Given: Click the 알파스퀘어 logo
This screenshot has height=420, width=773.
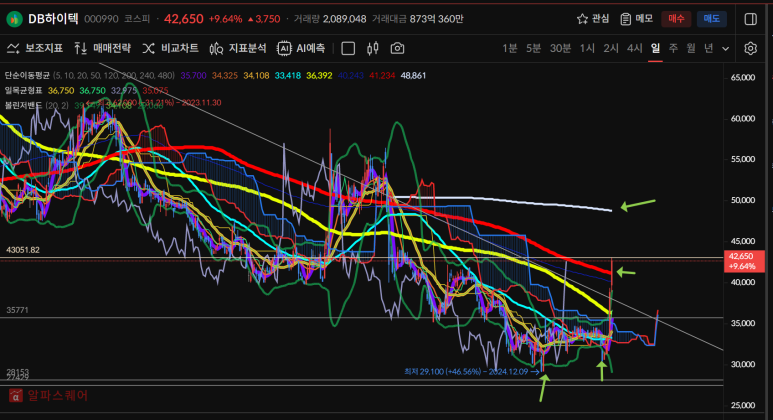Looking at the screenshot, I should pyautogui.click(x=49, y=395).
